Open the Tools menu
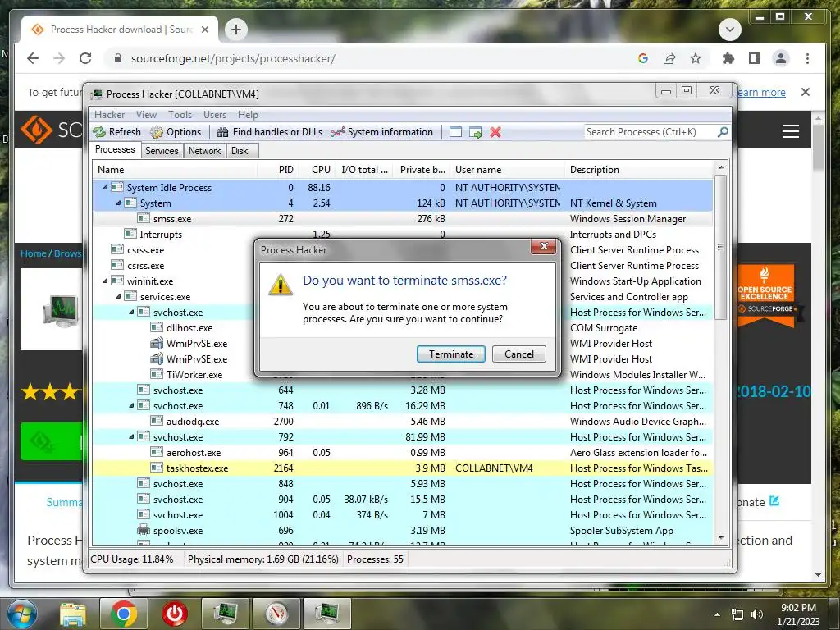This screenshot has width=840, height=630. click(x=180, y=115)
